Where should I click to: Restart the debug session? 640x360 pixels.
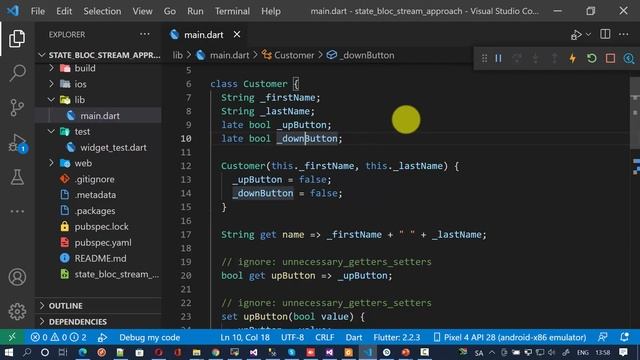tap(591, 58)
